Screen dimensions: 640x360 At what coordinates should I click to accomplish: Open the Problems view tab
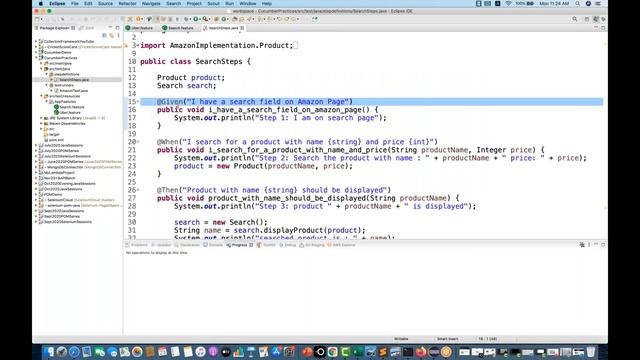point(137,245)
